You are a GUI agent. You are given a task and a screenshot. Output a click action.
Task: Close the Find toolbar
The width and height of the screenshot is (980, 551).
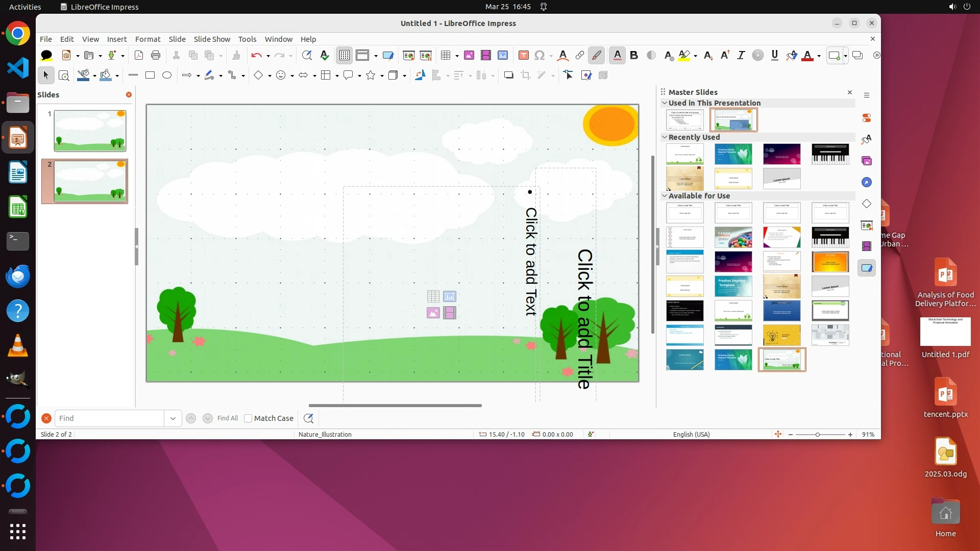click(x=46, y=418)
